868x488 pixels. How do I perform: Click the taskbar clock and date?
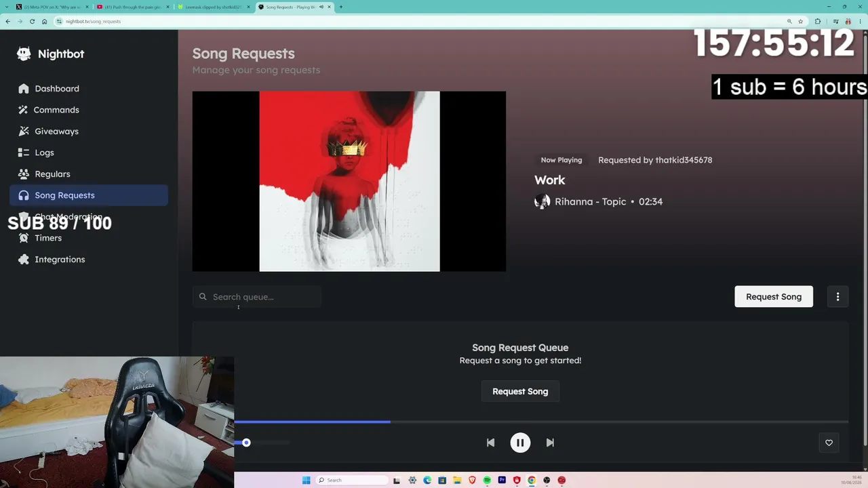point(850,480)
